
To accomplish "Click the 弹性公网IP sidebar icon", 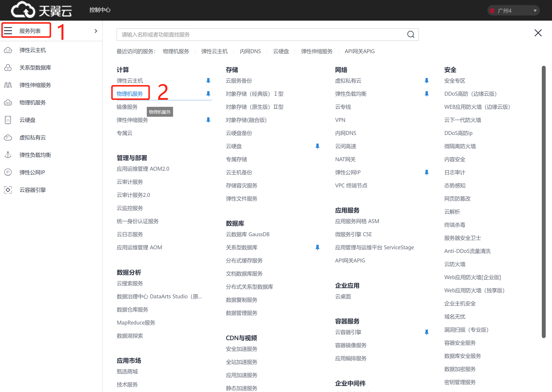I will [x=8, y=172].
